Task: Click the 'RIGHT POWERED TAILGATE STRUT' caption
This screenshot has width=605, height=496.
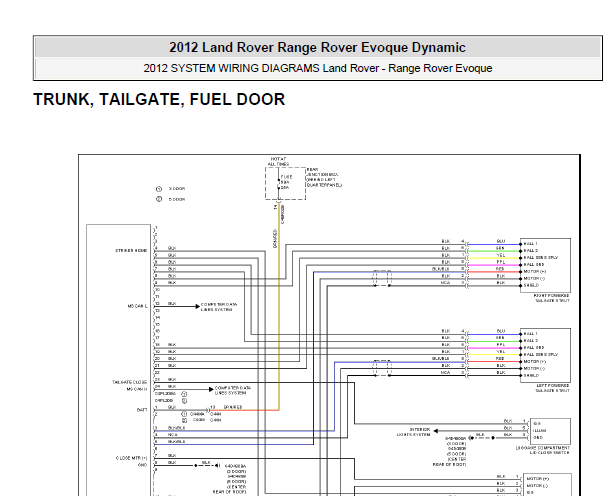Action: coord(552,298)
